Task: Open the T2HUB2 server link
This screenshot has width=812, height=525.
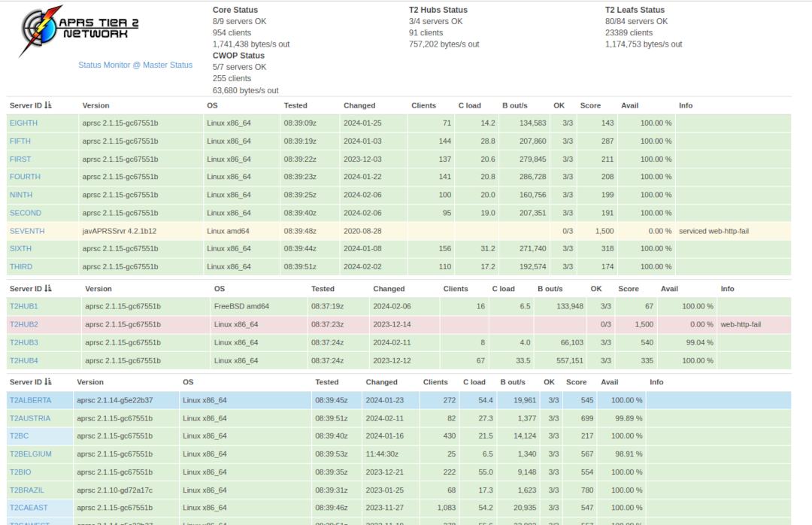Action: [24, 324]
